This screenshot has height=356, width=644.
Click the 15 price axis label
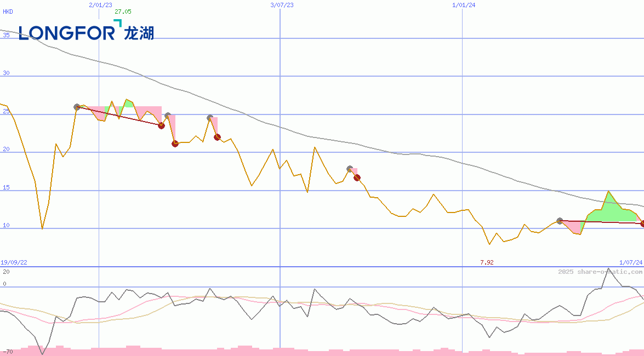pos(6,187)
